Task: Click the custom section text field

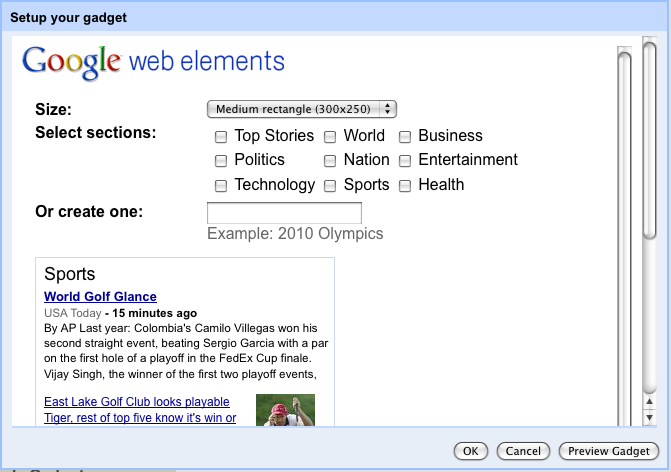Action: point(284,213)
